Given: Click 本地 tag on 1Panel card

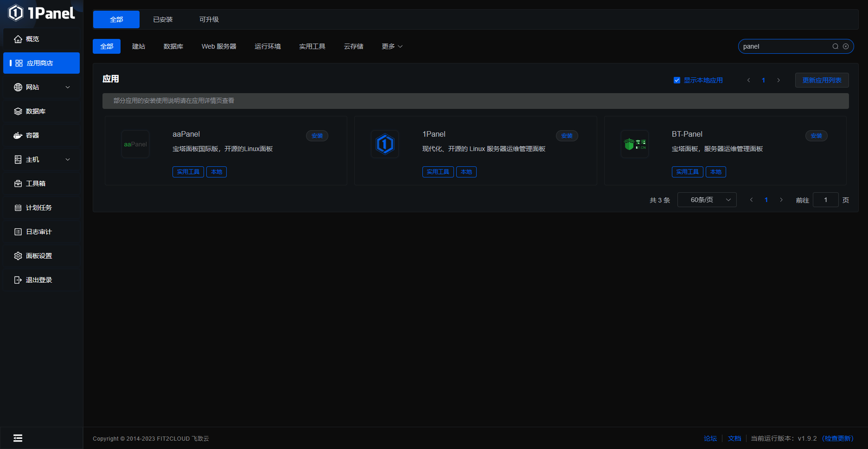Looking at the screenshot, I should (466, 172).
